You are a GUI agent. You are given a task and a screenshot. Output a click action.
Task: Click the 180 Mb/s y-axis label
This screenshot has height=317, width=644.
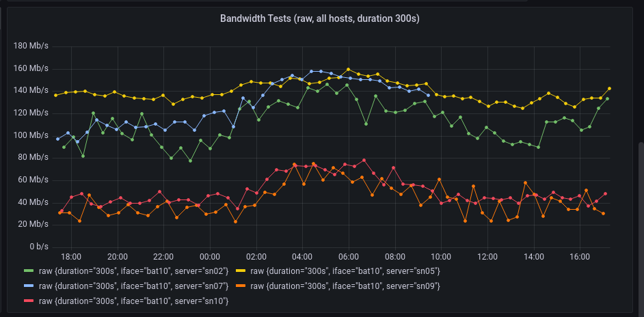(x=30, y=46)
